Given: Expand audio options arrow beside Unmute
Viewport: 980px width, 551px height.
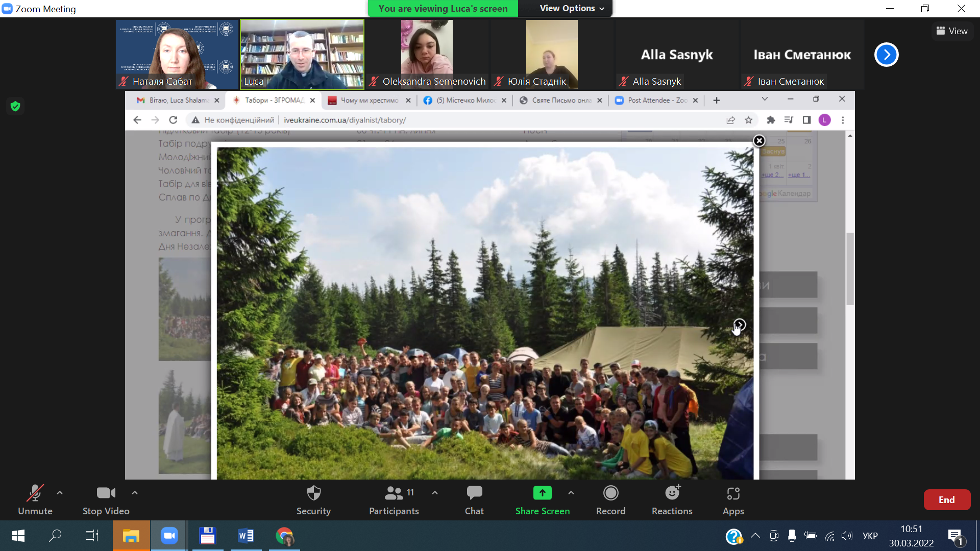Looking at the screenshot, I should 60,493.
